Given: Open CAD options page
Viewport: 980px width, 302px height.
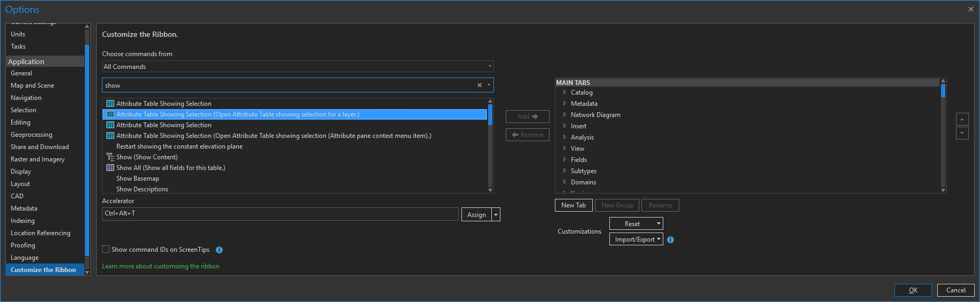Looking at the screenshot, I should tap(45, 196).
